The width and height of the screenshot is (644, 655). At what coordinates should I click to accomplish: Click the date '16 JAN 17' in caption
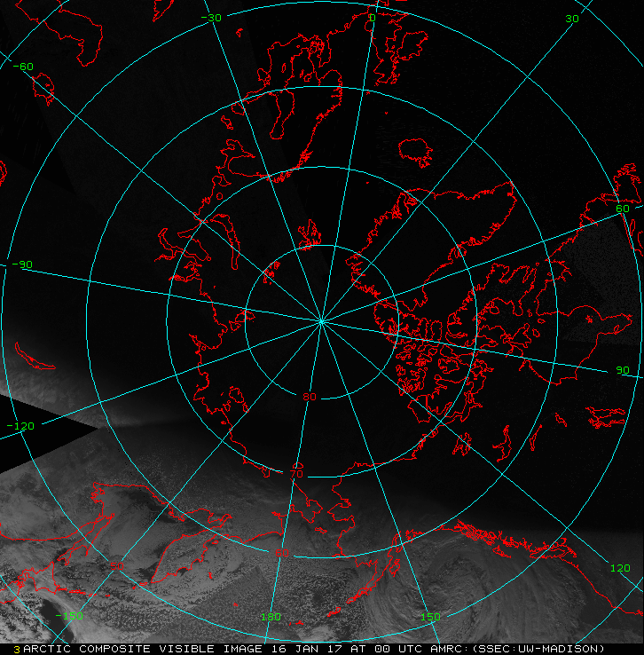pyautogui.click(x=306, y=649)
